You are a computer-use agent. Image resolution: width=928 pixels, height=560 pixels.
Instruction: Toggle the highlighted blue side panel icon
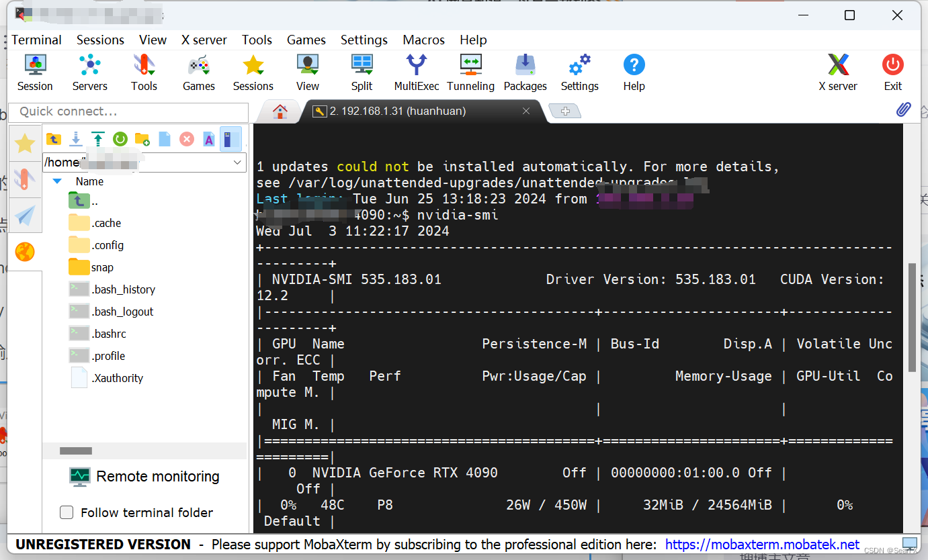coord(230,139)
